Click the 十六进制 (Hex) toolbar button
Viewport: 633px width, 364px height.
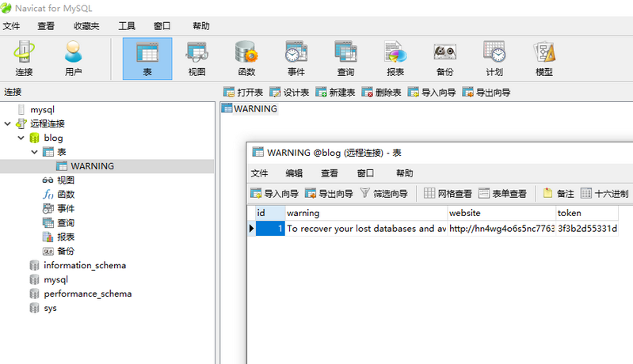click(x=604, y=194)
